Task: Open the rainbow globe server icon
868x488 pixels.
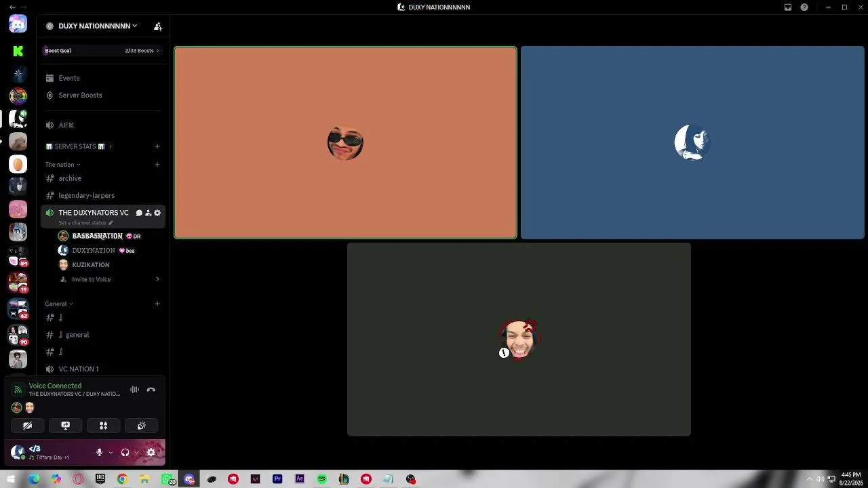Action: coord(18,96)
